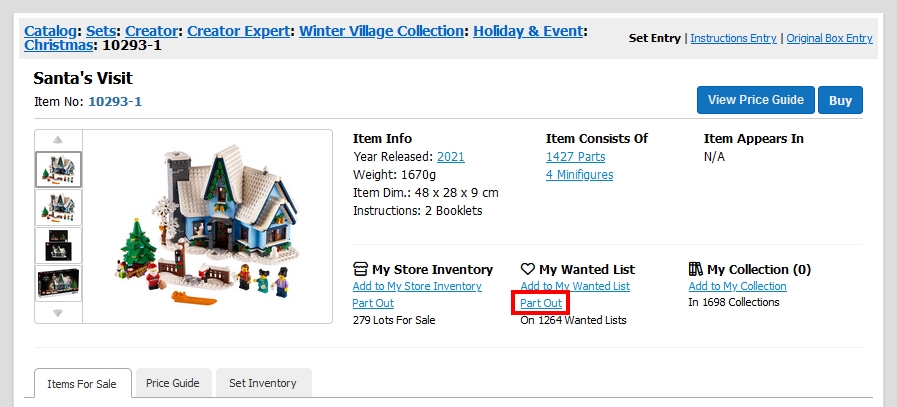Open the 1427 Parts link
897x407 pixels.
575,157
